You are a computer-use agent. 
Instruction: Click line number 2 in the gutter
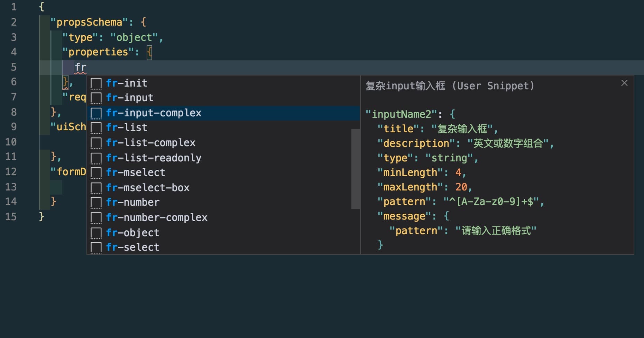pos(14,22)
